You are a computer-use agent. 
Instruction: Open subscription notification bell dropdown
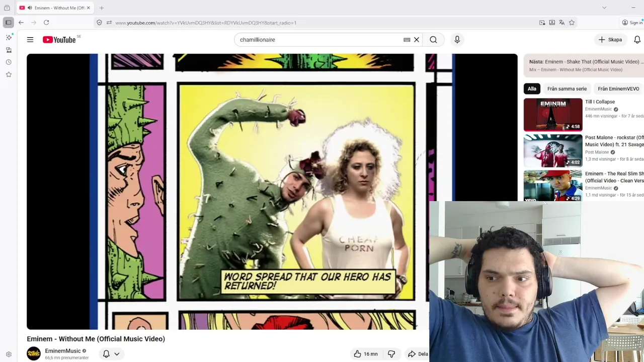(x=111, y=354)
